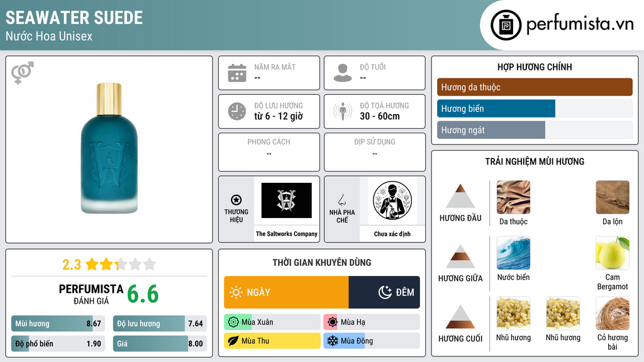644x362 pixels.
Task: Open the Cỏ hương bài thumbnail
Action: pos(613,313)
